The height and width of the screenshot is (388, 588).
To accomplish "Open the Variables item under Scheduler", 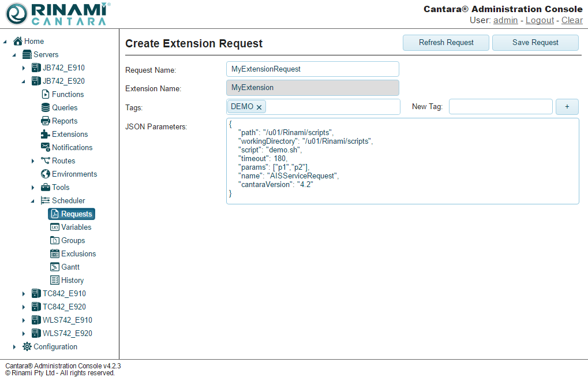I will tap(76, 227).
